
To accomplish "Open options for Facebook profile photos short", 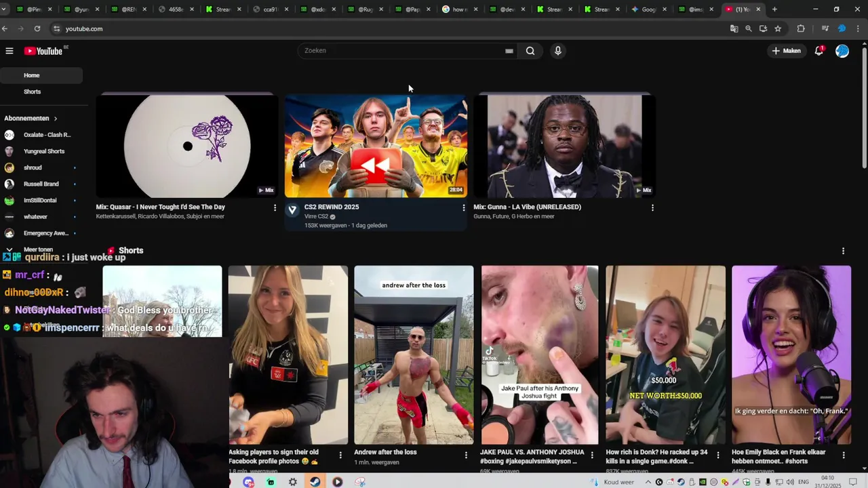I will [340, 455].
